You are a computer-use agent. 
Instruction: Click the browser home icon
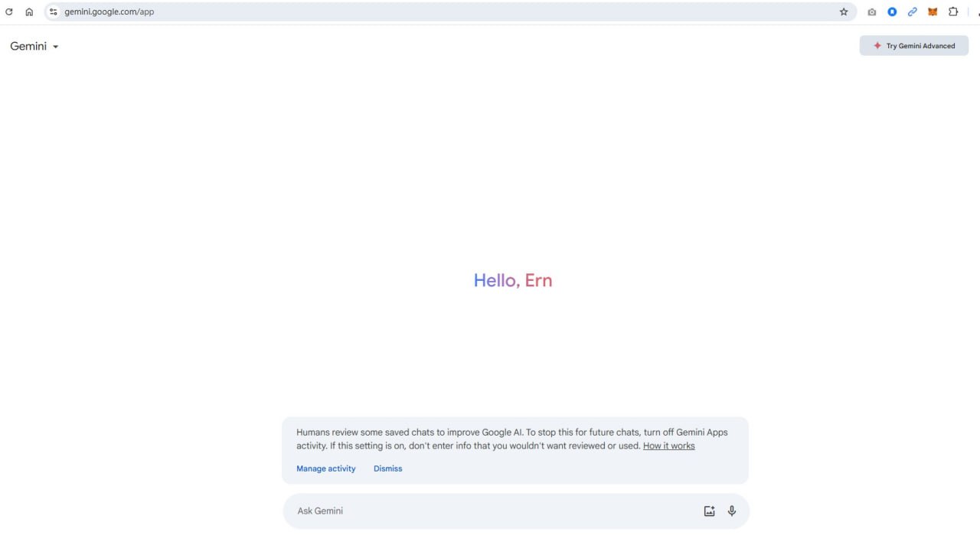coord(29,12)
